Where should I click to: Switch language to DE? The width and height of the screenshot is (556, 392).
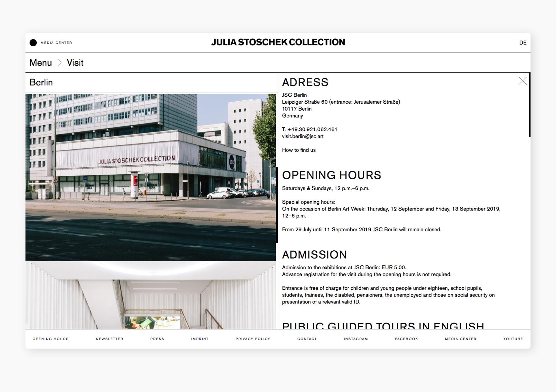tap(523, 43)
